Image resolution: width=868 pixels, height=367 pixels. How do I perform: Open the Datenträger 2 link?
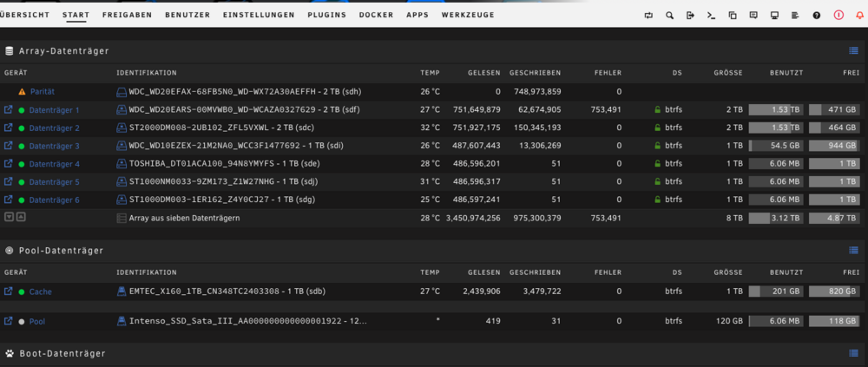point(54,128)
